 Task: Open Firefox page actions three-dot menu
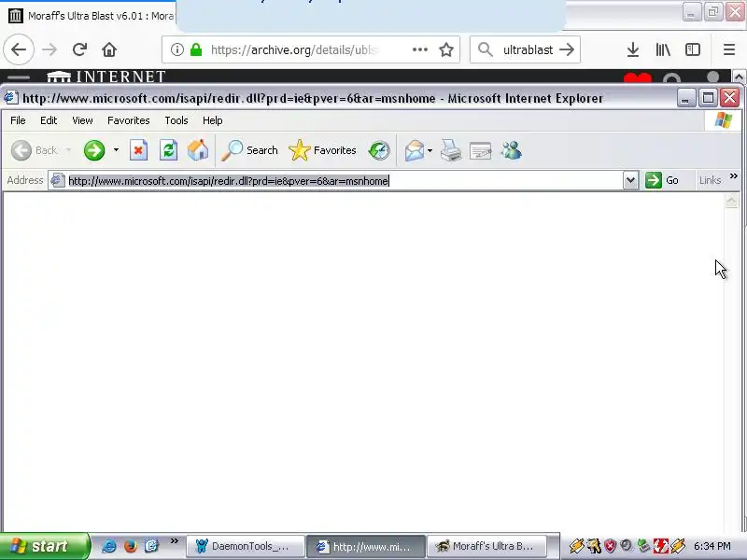coord(419,49)
